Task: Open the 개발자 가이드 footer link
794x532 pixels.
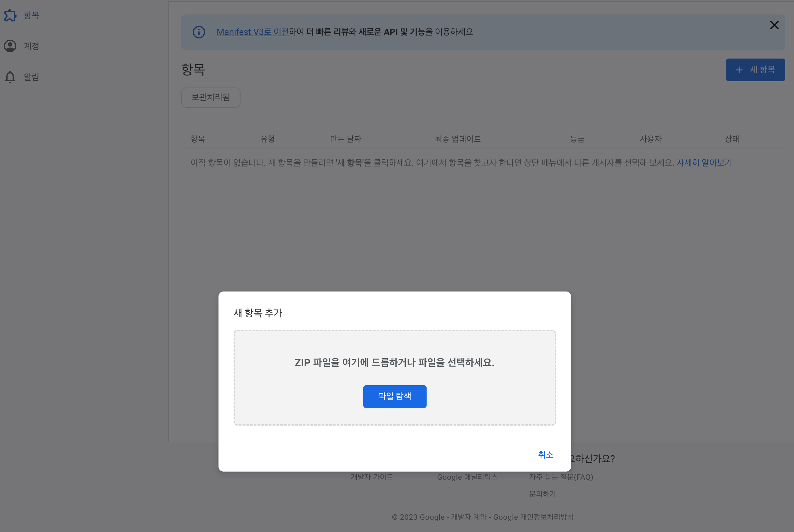Action: (x=371, y=477)
